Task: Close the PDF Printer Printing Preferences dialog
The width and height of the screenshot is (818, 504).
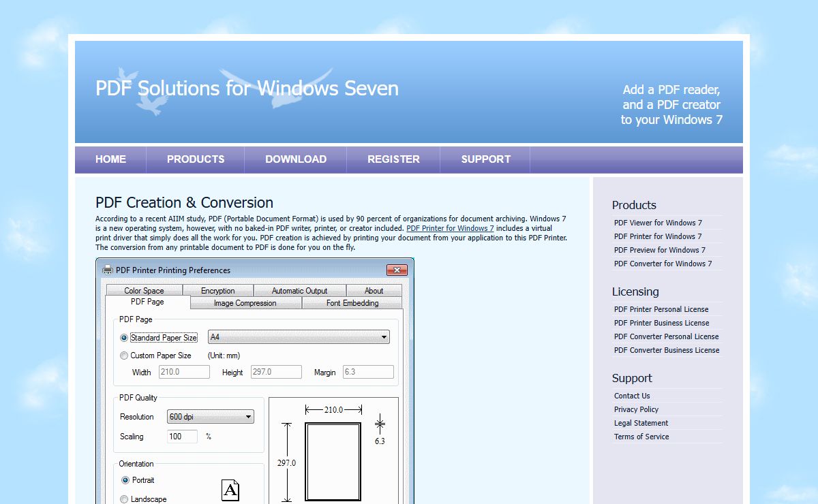Action: coord(397,270)
